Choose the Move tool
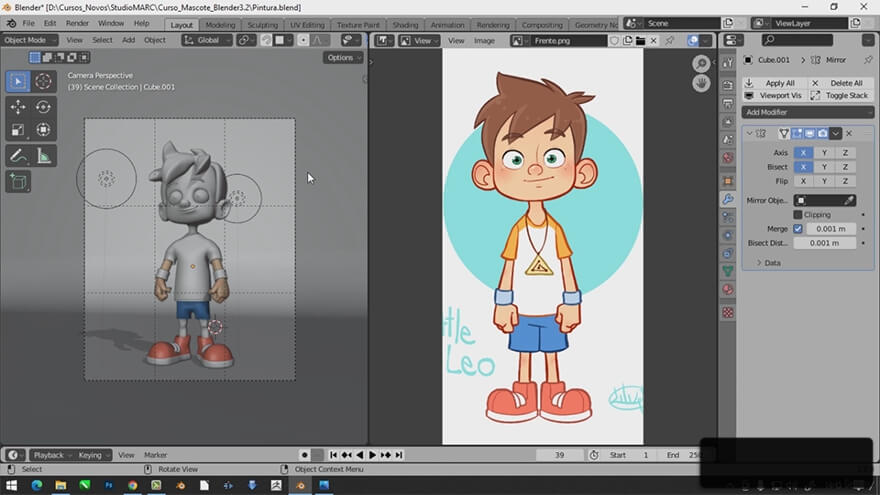880x495 pixels. 18,107
